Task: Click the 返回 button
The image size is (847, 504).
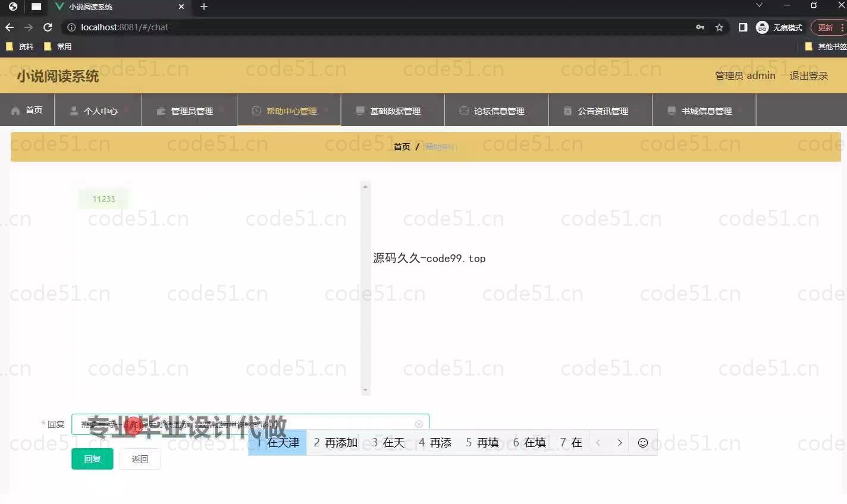Action: coord(140,459)
